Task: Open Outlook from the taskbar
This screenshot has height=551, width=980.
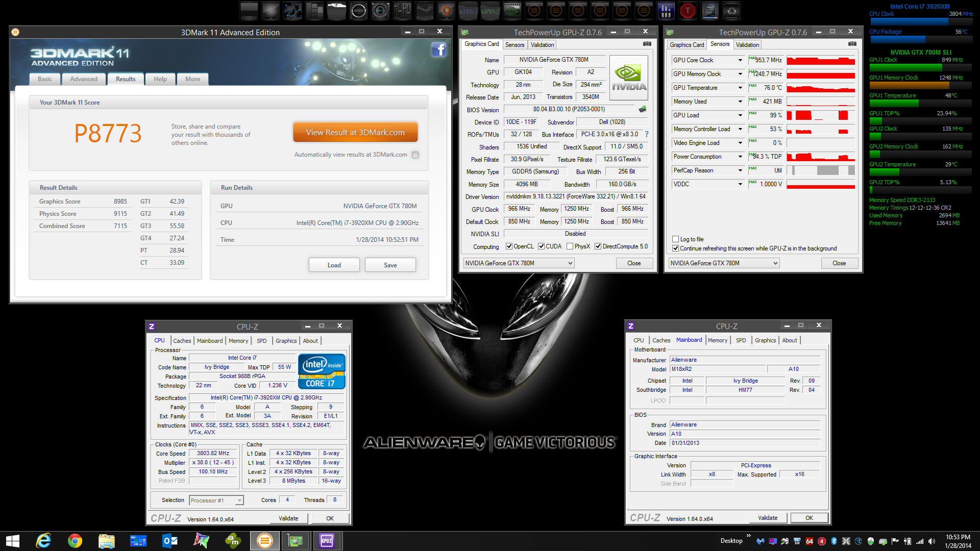Action: coord(169,541)
